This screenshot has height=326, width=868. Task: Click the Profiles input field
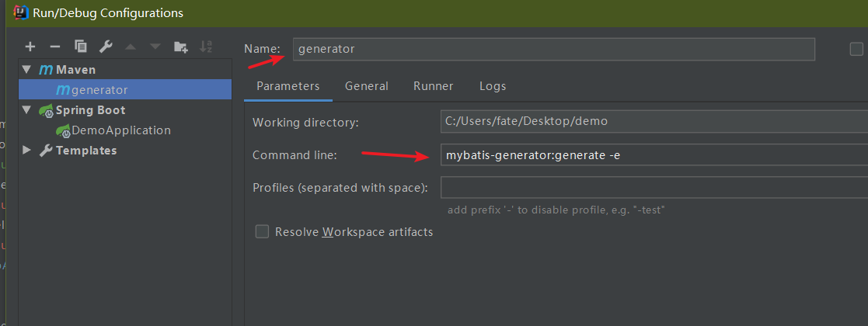click(x=654, y=187)
